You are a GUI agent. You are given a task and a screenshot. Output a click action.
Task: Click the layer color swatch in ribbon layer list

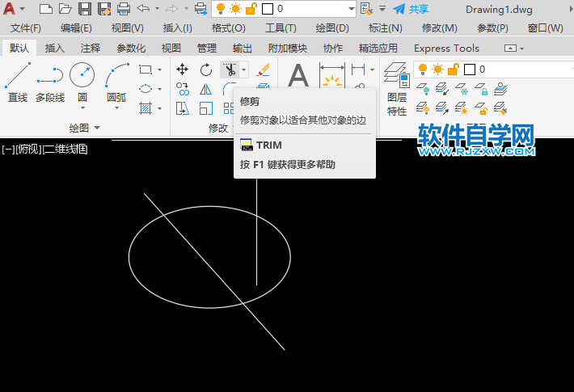point(469,70)
